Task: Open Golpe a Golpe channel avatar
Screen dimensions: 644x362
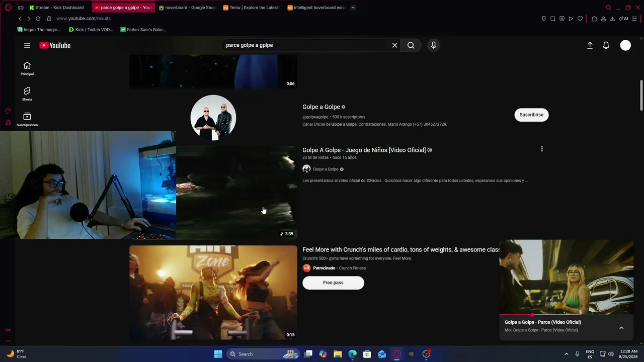Action: coord(213,118)
